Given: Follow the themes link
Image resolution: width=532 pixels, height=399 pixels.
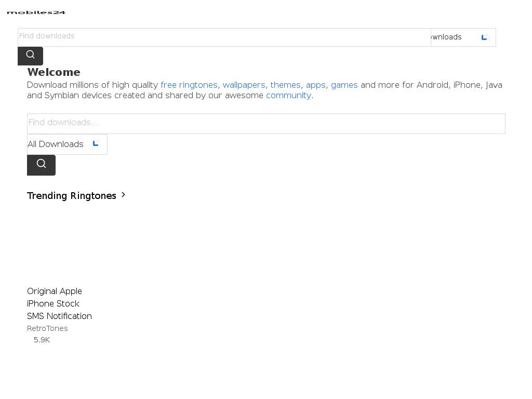Looking at the screenshot, I should [285, 85].
